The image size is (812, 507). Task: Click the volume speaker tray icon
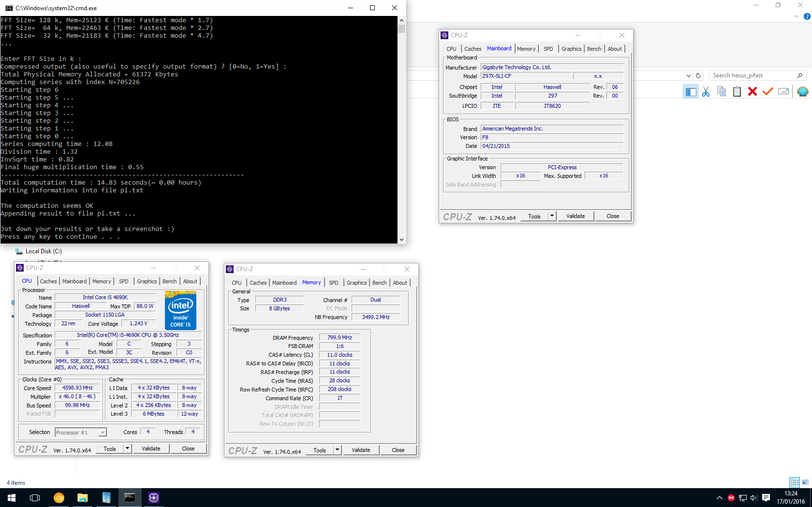(753, 498)
